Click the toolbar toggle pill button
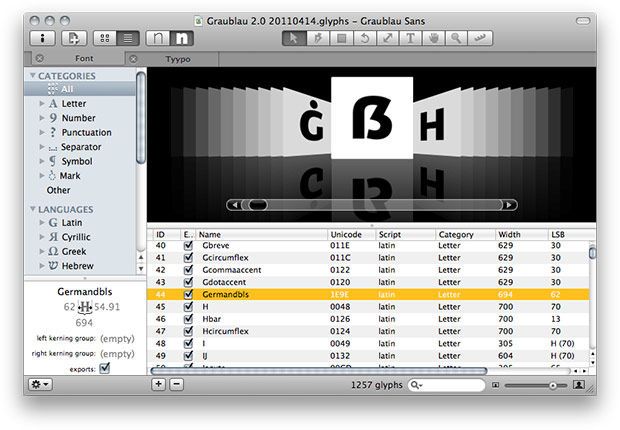620x430 pixels. click(x=583, y=21)
